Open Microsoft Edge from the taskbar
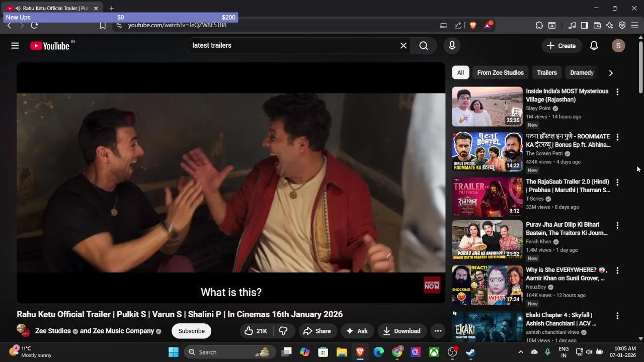Image resolution: width=644 pixels, height=362 pixels. click(378, 352)
